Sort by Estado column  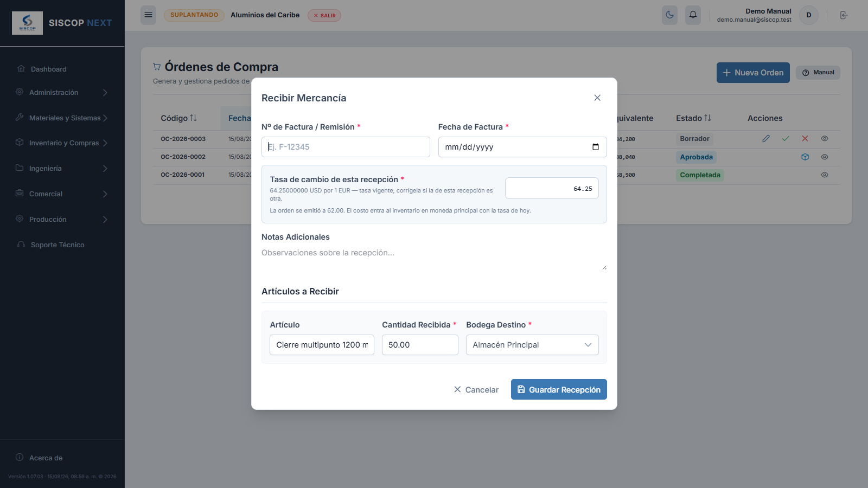click(x=693, y=118)
